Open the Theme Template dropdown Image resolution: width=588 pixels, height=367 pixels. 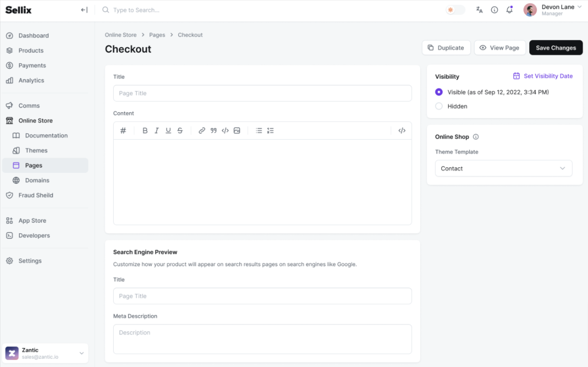click(504, 168)
